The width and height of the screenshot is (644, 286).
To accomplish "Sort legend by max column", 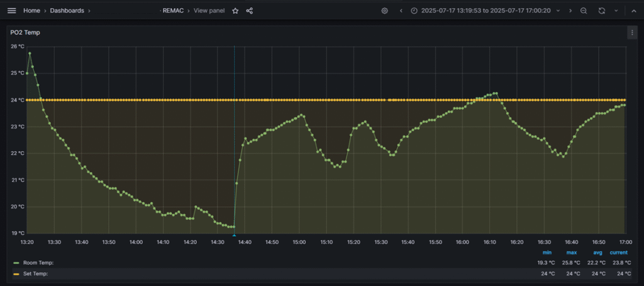I will [x=573, y=253].
